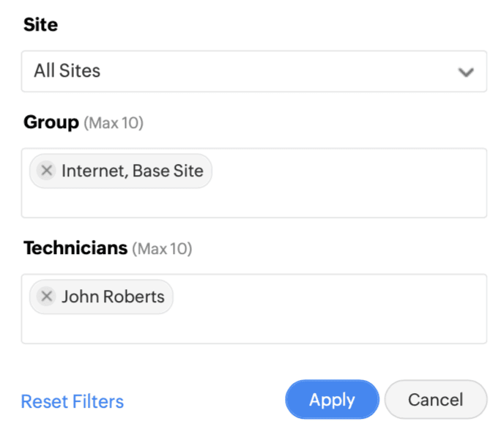Click empty space right of Internet chip

point(344,171)
